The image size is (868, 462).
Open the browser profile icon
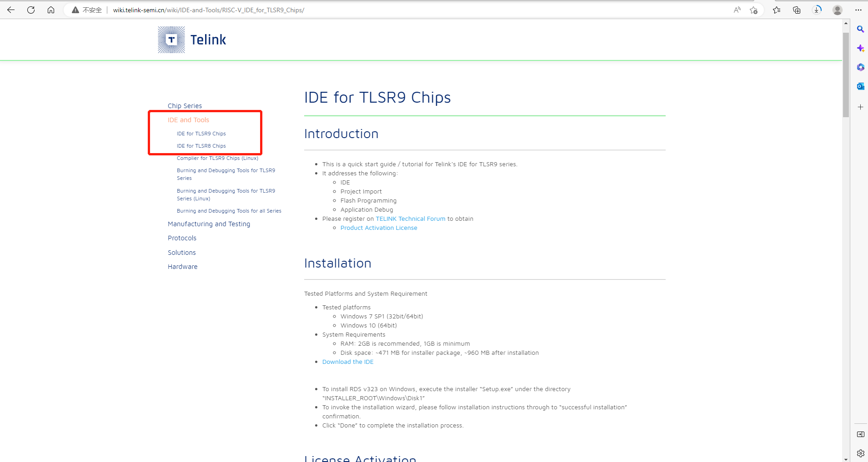(837, 10)
